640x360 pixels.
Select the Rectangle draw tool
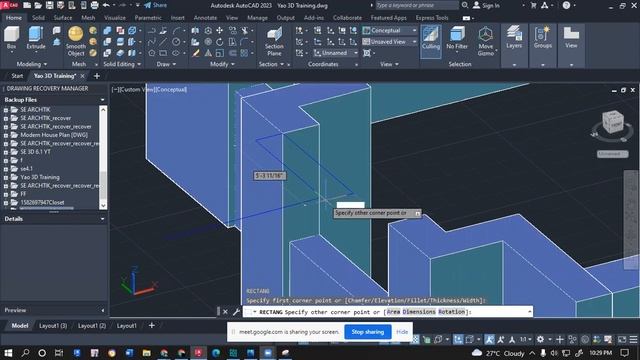(163, 53)
